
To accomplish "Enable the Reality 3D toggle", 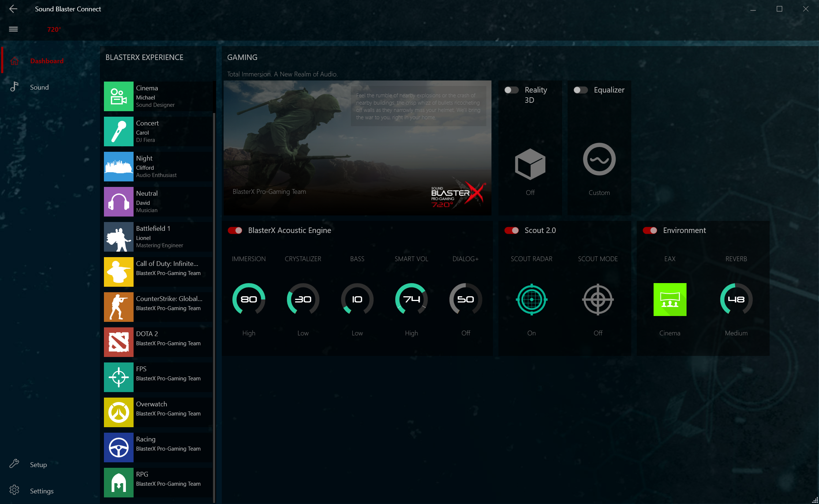I will [511, 90].
